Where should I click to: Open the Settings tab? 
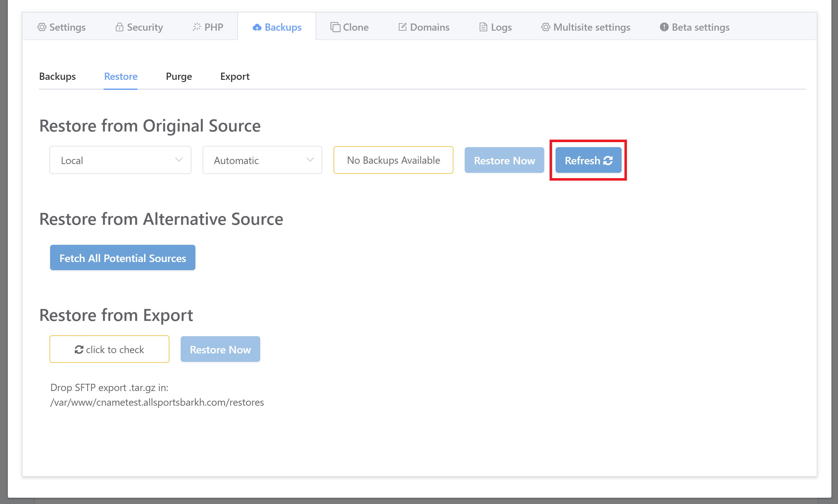click(x=61, y=27)
